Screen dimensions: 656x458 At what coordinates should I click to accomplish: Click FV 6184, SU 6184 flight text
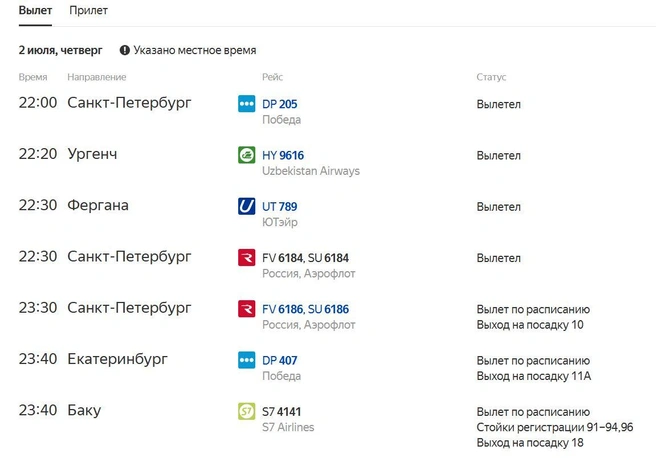tap(305, 258)
